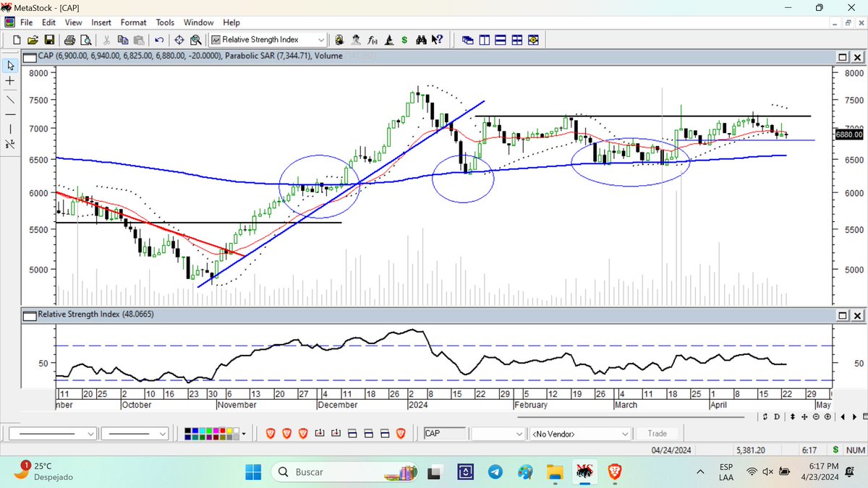Open the System Tester scientist icon
868x488 pixels.
(x=357, y=40)
